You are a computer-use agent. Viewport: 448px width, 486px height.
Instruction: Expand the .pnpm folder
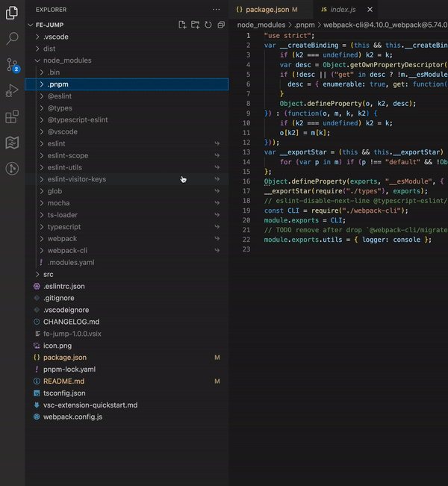pos(127,84)
